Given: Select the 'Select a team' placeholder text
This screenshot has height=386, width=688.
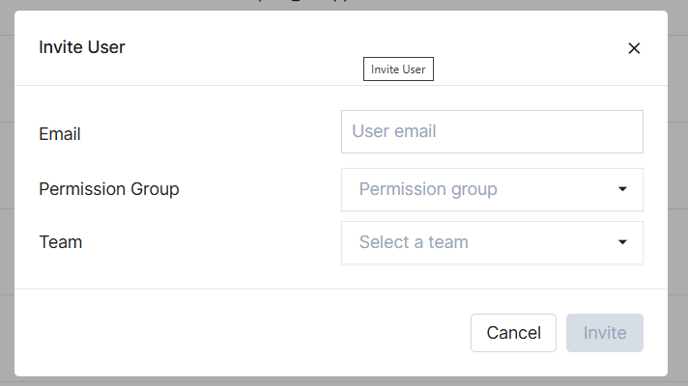Looking at the screenshot, I should click(x=414, y=242).
